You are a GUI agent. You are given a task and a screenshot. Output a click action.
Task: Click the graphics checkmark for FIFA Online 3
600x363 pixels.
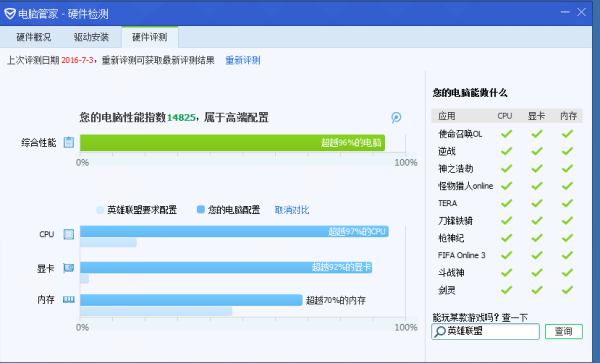(x=537, y=255)
